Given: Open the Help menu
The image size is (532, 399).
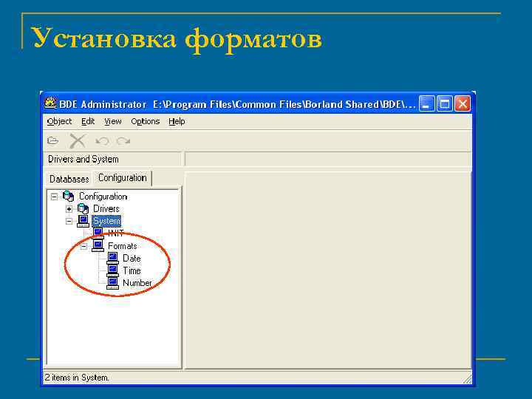Looking at the screenshot, I should pyautogui.click(x=177, y=121).
